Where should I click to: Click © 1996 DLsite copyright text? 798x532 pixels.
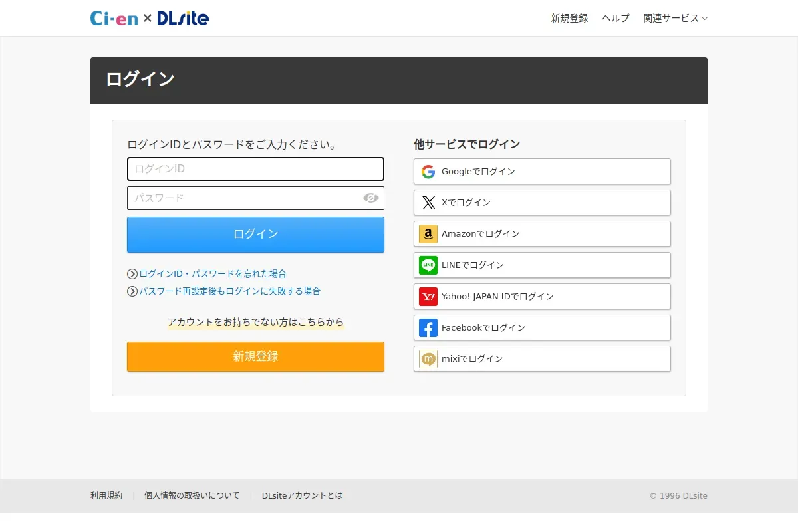(x=678, y=496)
